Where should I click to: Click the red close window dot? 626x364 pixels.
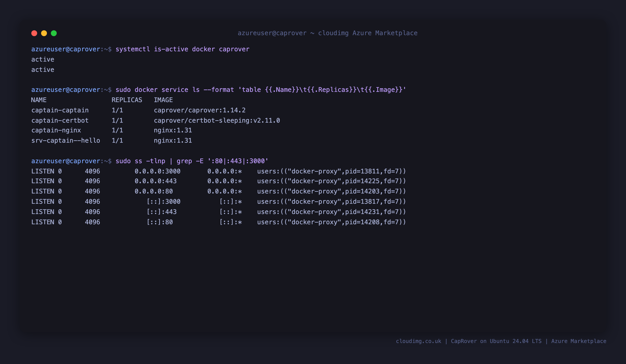coord(34,33)
